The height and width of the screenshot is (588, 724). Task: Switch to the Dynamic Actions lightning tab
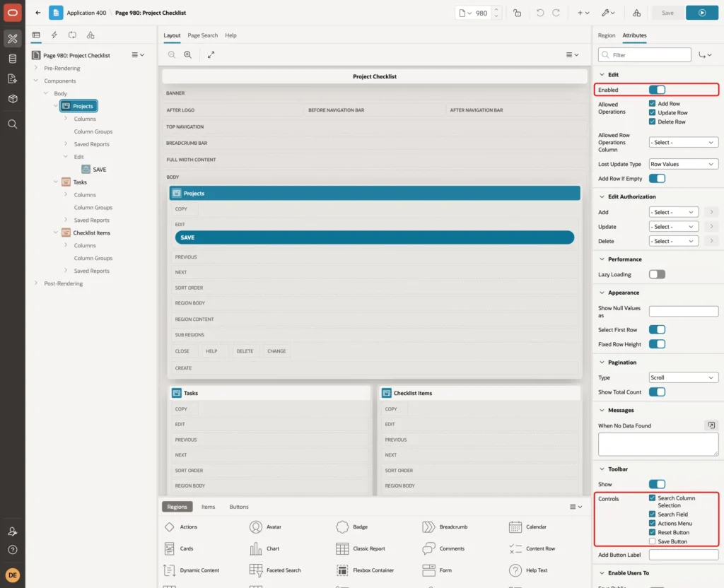[x=54, y=35]
